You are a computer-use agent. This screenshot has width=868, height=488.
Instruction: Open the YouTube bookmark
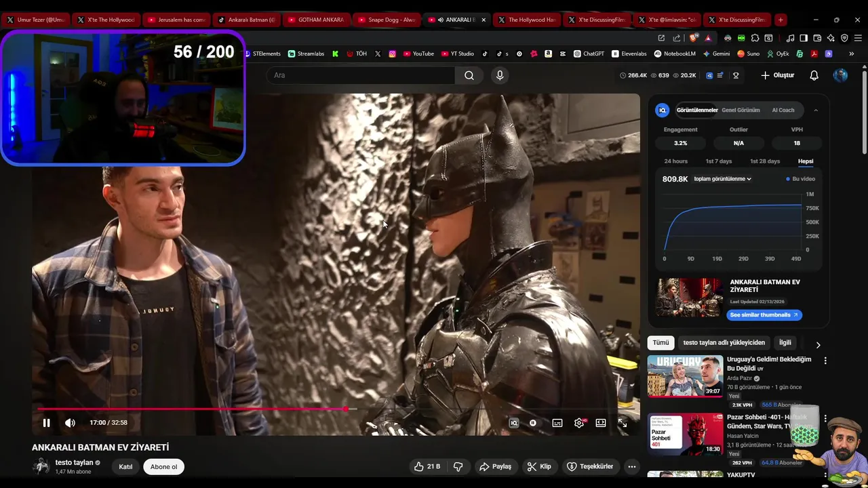click(418, 54)
